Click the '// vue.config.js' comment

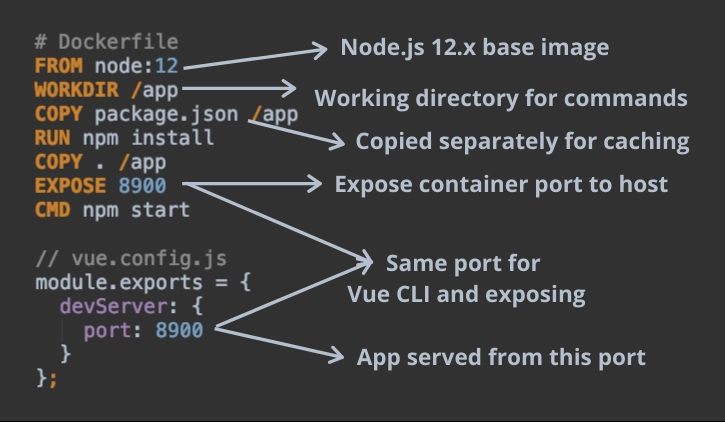[x=131, y=258]
